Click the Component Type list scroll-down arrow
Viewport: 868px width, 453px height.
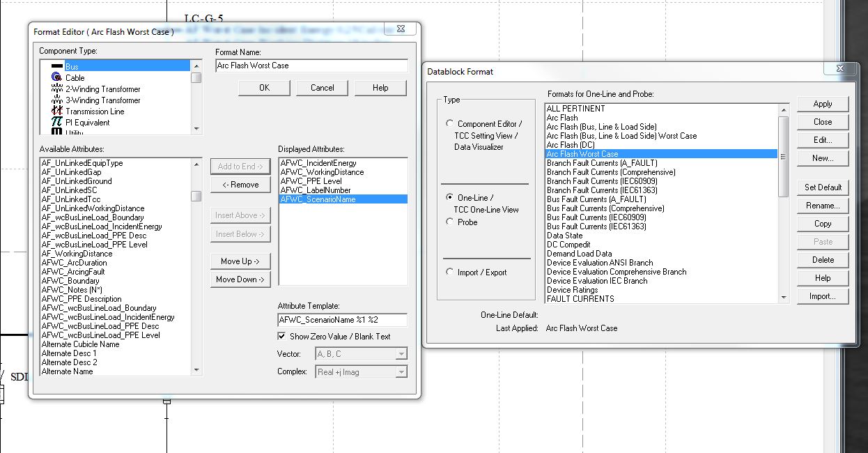pyautogui.click(x=196, y=128)
